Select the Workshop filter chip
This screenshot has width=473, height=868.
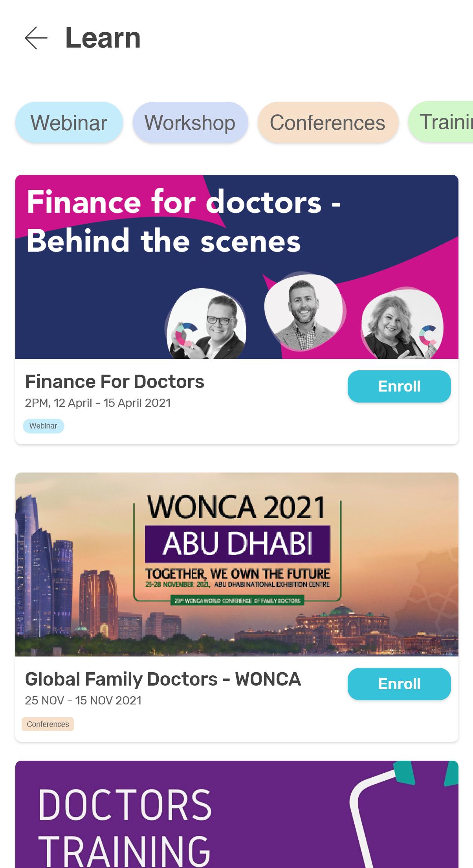[190, 123]
